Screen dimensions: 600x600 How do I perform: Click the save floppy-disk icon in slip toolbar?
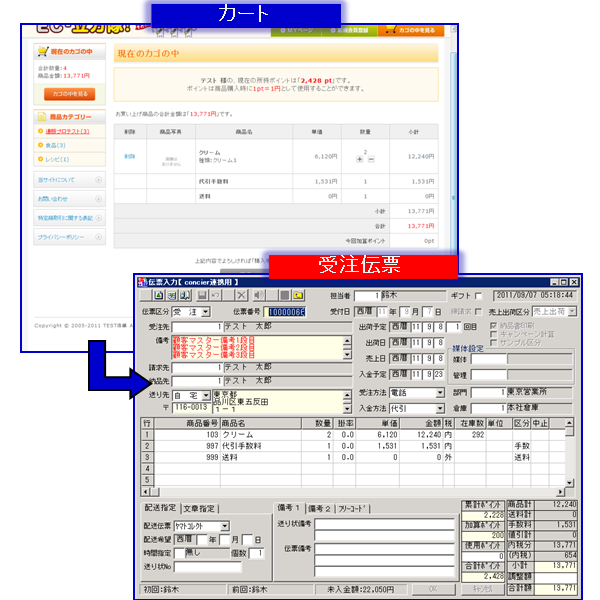point(202,295)
